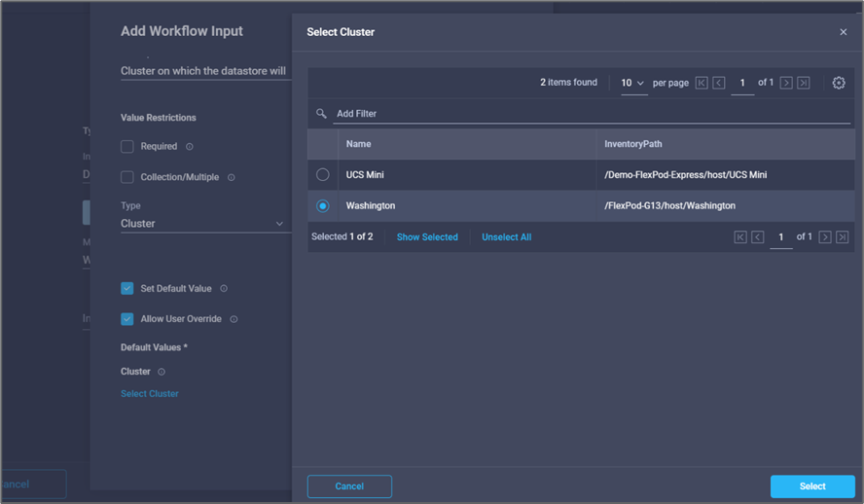The width and height of the screenshot is (864, 504).
Task: Expand the 10 per page dropdown
Action: [633, 84]
